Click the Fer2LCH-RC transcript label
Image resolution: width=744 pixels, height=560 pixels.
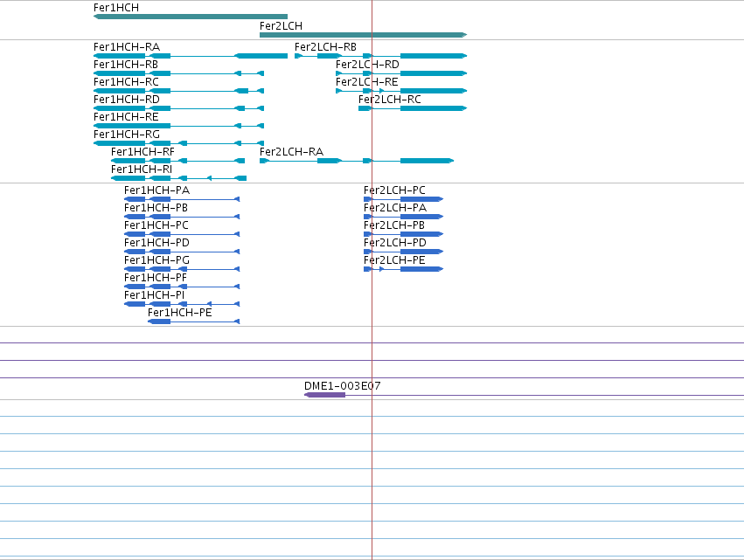[x=390, y=100]
